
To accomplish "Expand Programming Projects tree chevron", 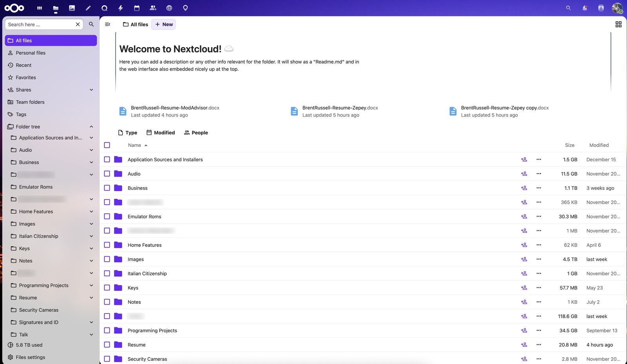I will 91,285.
